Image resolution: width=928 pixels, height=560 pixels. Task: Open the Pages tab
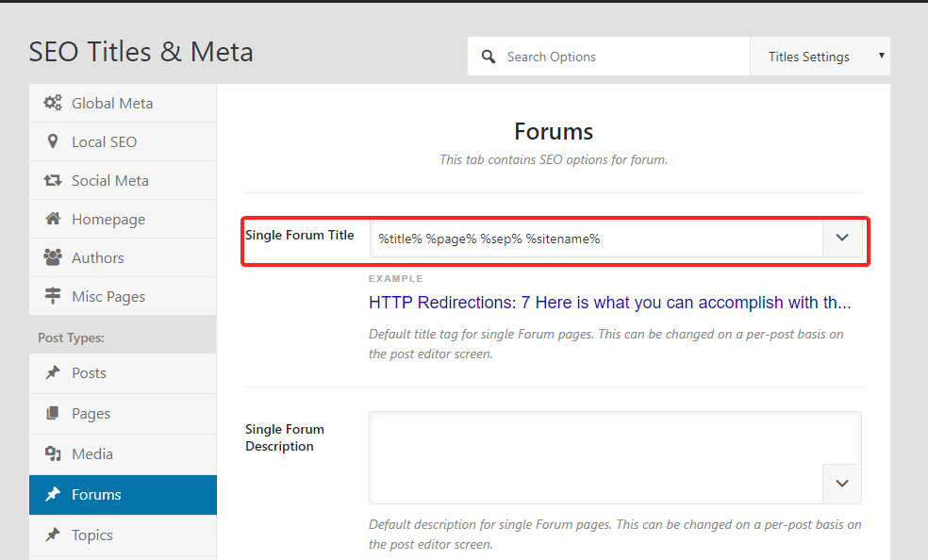(x=91, y=413)
